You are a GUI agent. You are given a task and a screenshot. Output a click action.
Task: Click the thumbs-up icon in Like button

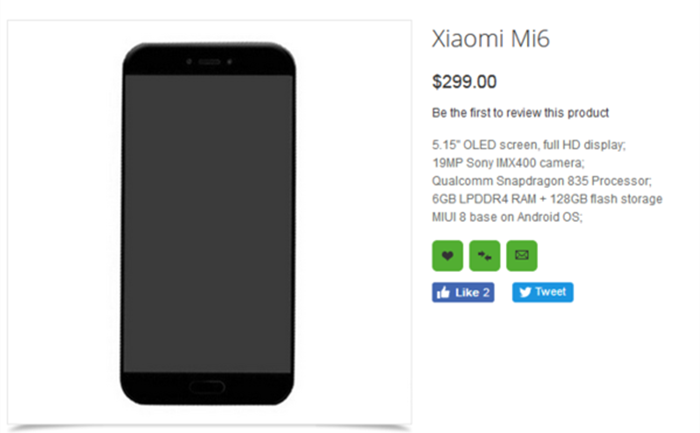(x=443, y=292)
